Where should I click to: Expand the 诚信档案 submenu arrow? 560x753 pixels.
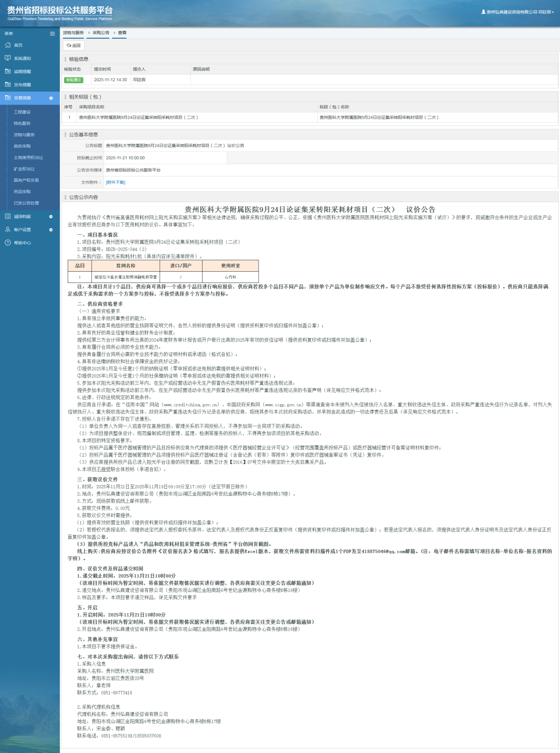point(51,217)
